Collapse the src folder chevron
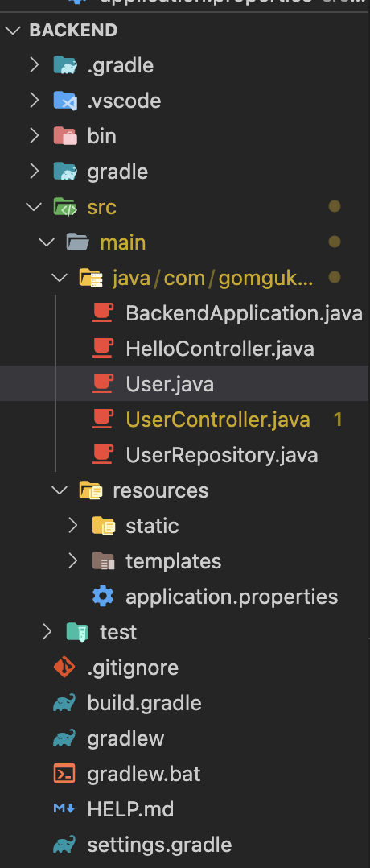 click(x=35, y=207)
